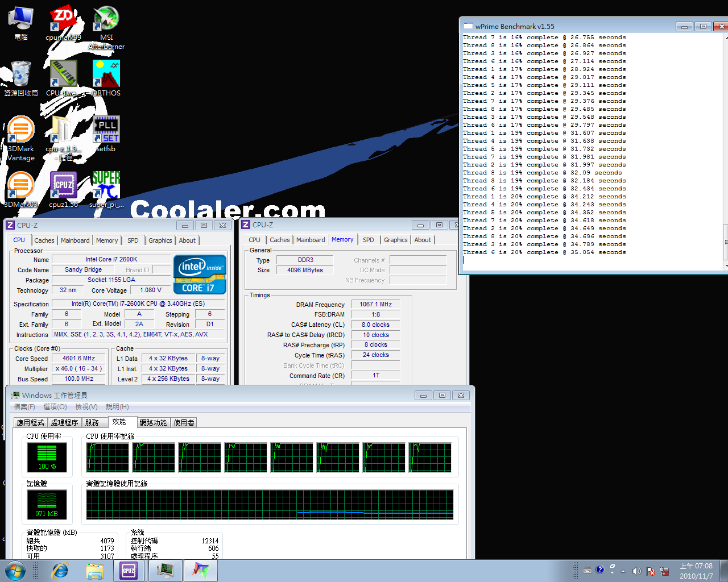Click Core Speed value '4601.6 MHz'

[79, 359]
